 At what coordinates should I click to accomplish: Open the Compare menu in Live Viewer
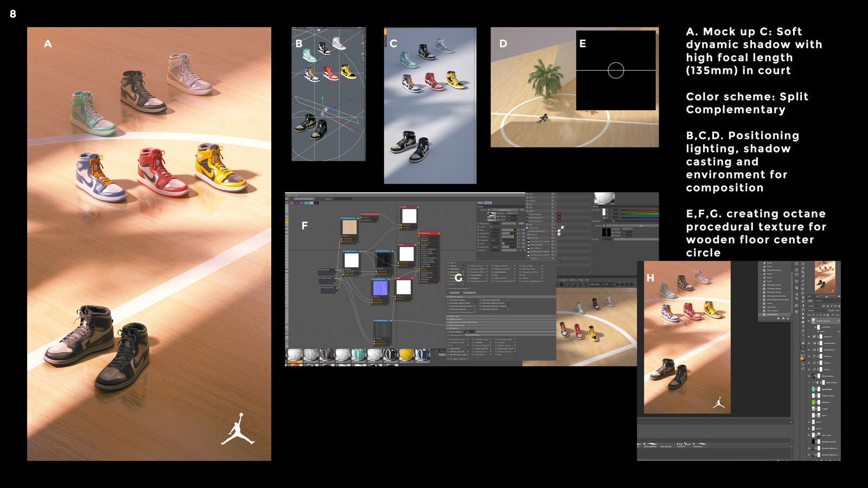coord(563,280)
